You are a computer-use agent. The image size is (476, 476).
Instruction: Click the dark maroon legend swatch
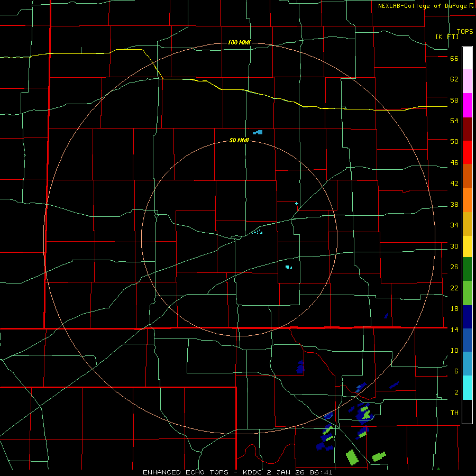(x=467, y=129)
